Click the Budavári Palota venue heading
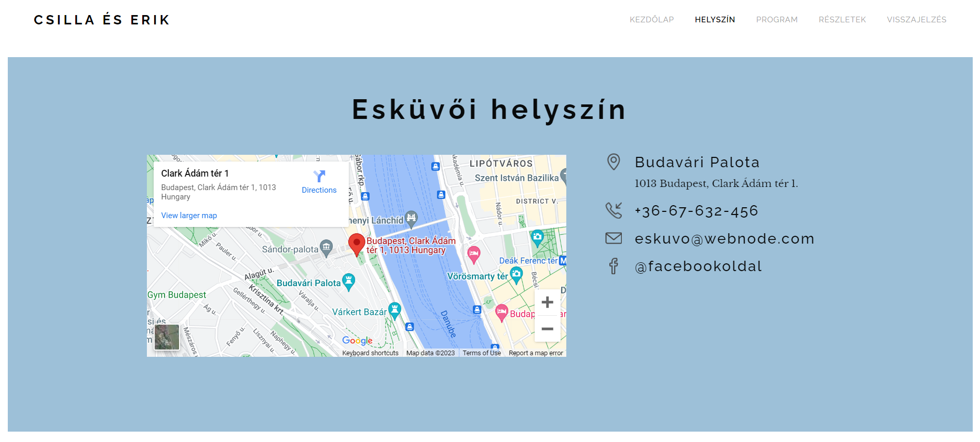The width and height of the screenshot is (980, 442). click(x=697, y=162)
